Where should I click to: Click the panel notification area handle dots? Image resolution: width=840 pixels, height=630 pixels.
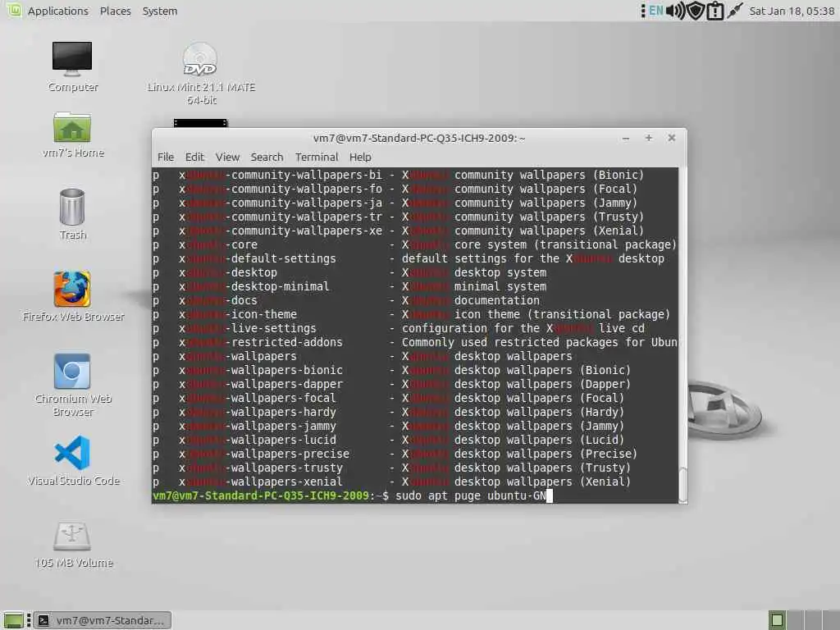(643, 11)
